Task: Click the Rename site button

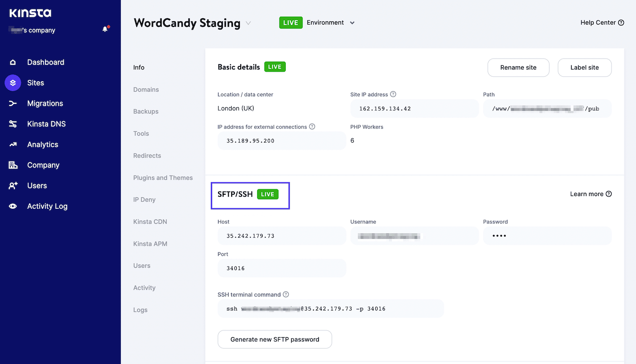Action: point(518,67)
